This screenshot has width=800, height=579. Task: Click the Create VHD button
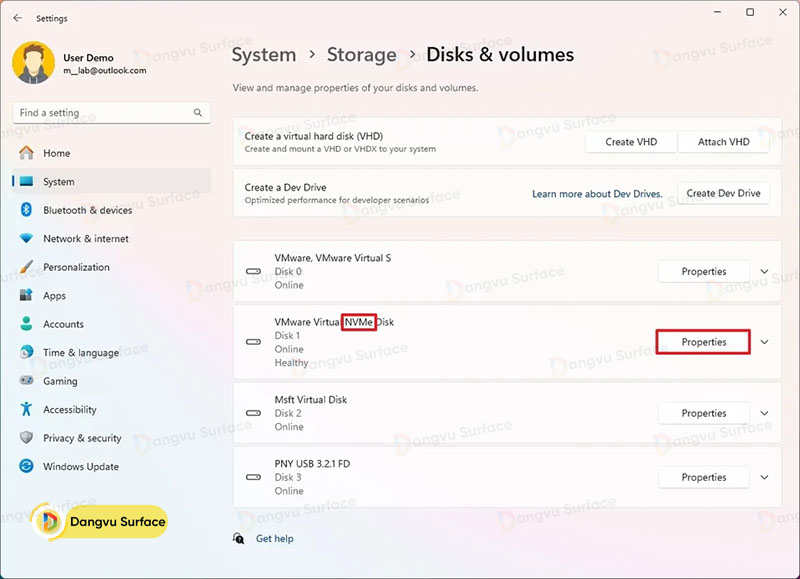(x=630, y=142)
